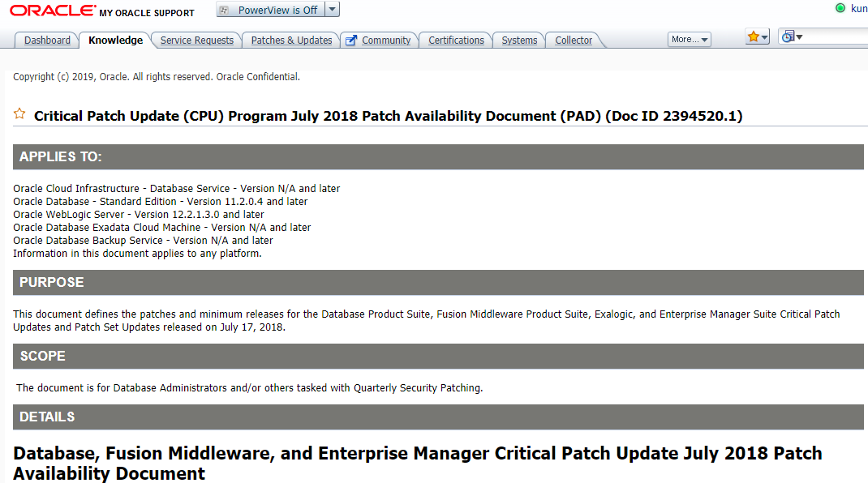Click the Oracle logo

point(53,11)
